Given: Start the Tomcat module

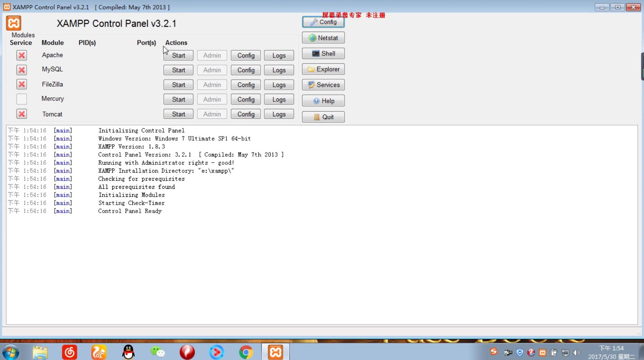Looking at the screenshot, I should pos(178,114).
